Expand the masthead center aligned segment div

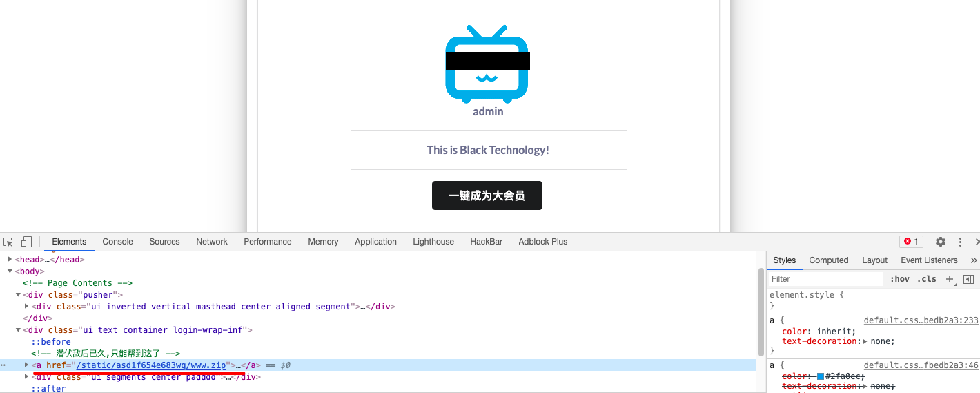click(26, 307)
